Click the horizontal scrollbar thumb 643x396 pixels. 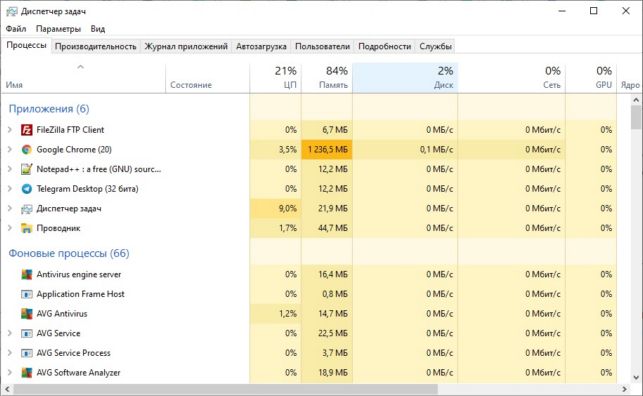[x=225, y=389]
